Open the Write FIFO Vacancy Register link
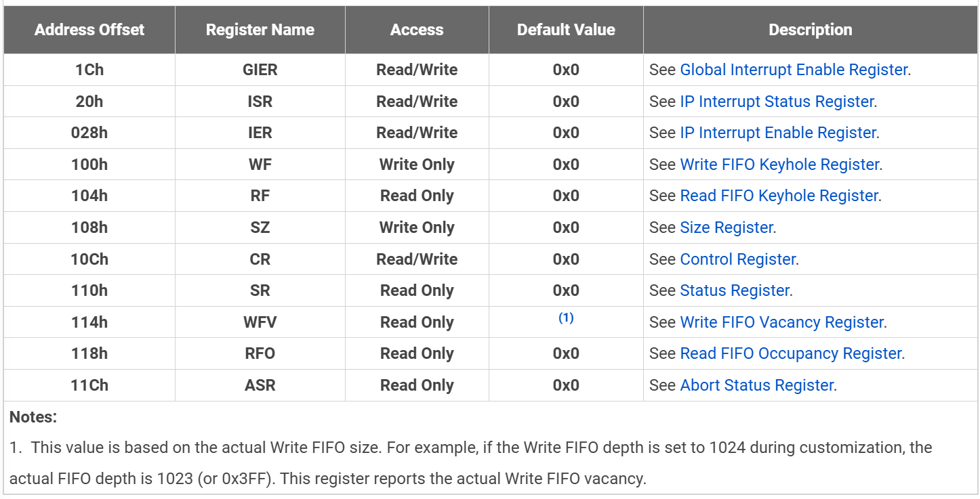 point(781,322)
